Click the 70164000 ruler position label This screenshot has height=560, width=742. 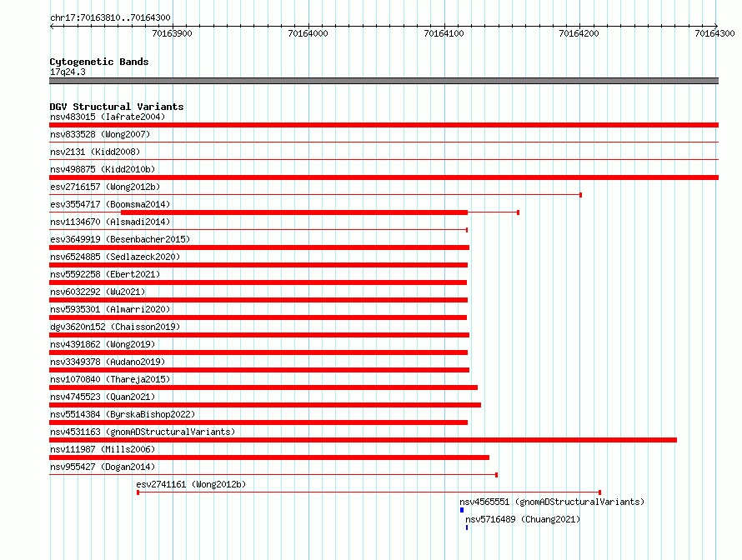[308, 33]
